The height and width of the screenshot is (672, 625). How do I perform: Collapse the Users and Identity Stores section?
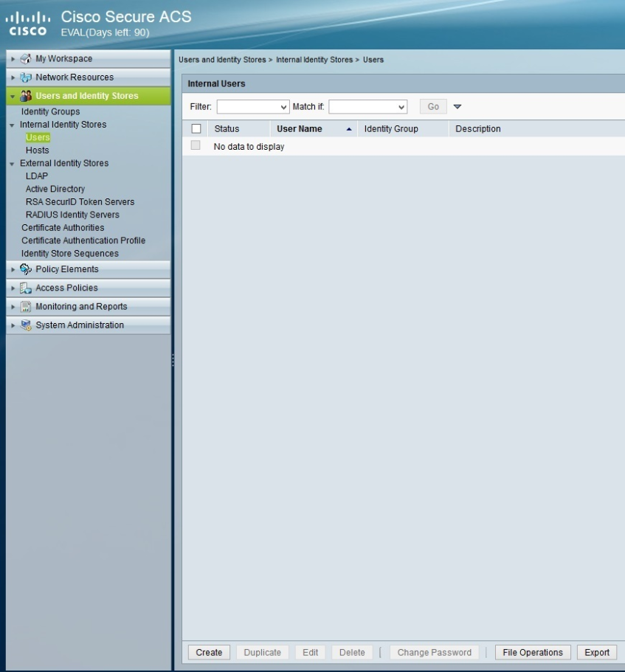coord(13,97)
